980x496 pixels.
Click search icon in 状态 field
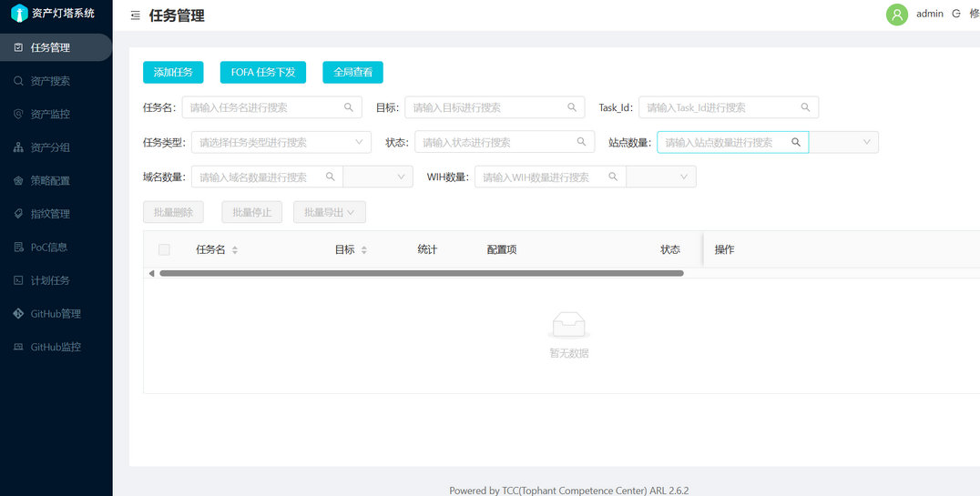pos(582,142)
